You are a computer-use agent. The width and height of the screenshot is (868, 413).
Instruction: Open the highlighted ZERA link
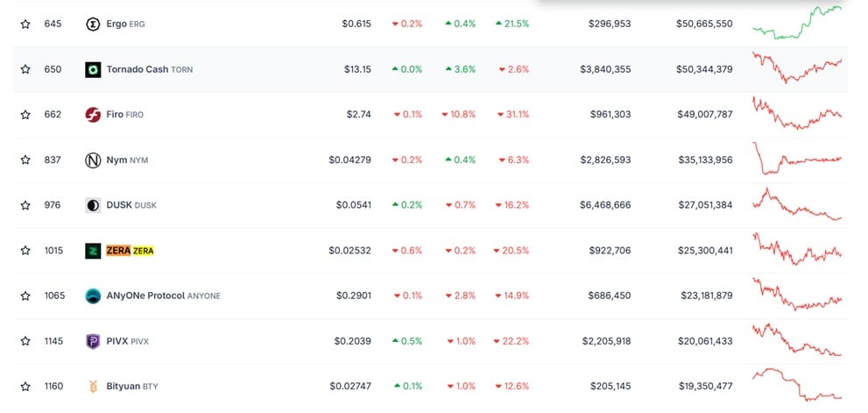(x=131, y=251)
